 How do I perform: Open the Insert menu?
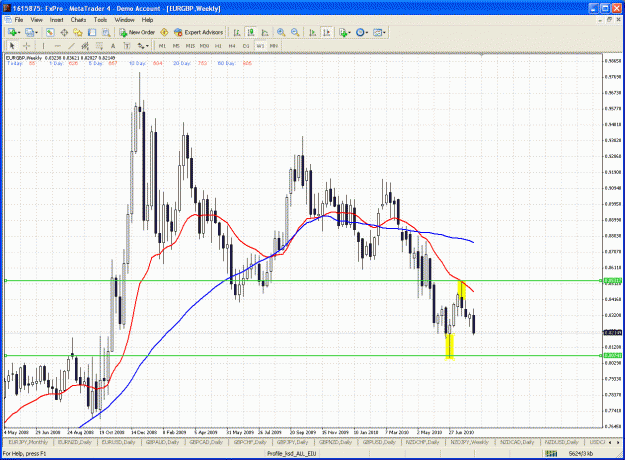[57, 20]
